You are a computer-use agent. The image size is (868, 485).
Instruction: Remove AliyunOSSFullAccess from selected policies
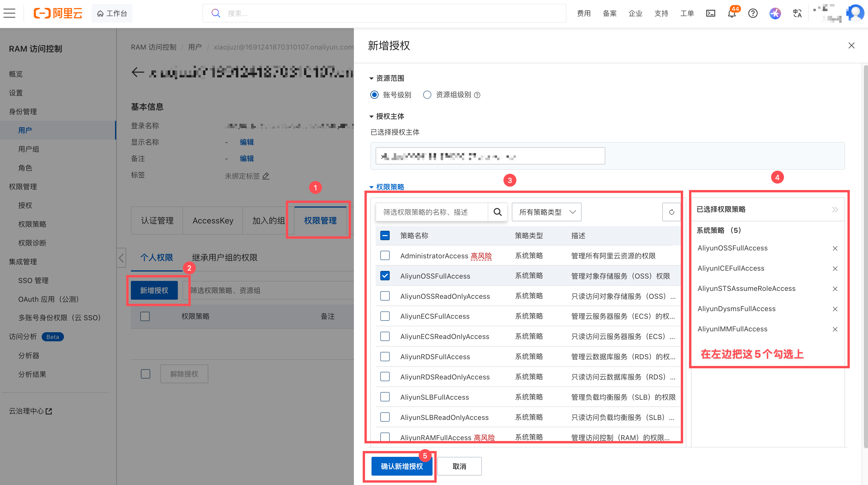coord(835,248)
